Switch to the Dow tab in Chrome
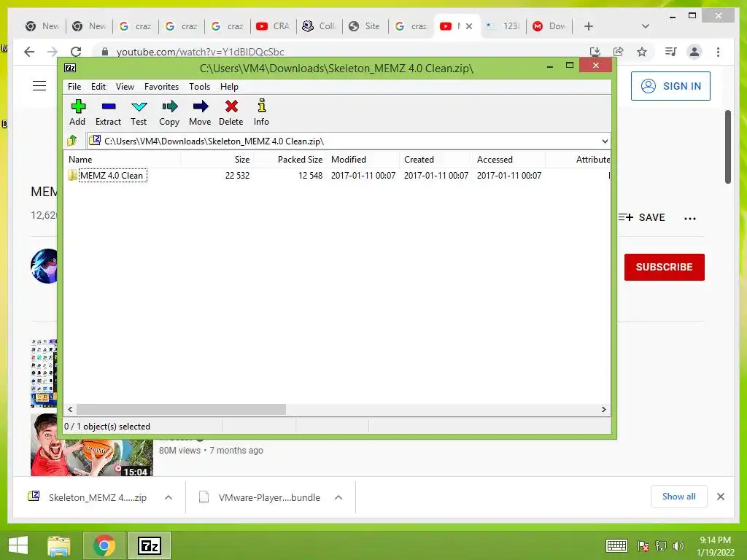Viewport: 747px width, 560px height. click(x=549, y=26)
